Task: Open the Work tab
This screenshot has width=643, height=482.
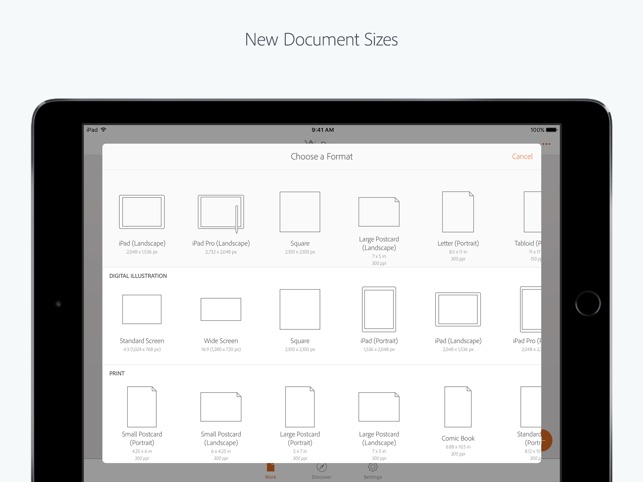Action: pos(270,471)
